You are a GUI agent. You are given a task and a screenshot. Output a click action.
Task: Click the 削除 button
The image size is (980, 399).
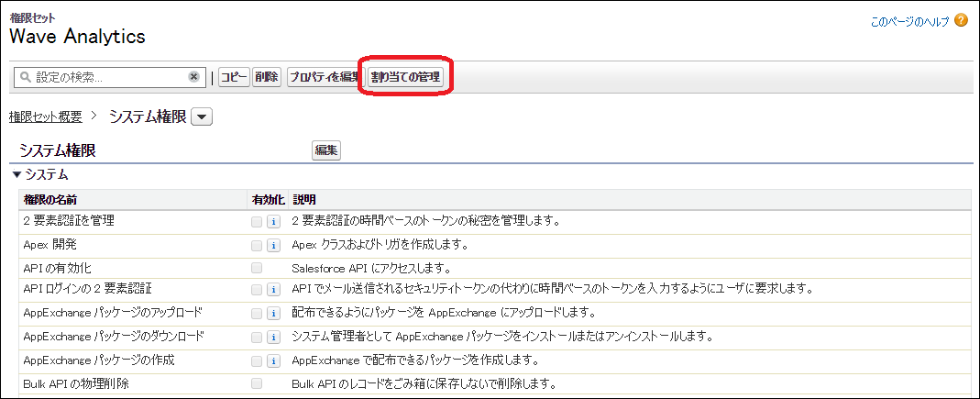[267, 77]
